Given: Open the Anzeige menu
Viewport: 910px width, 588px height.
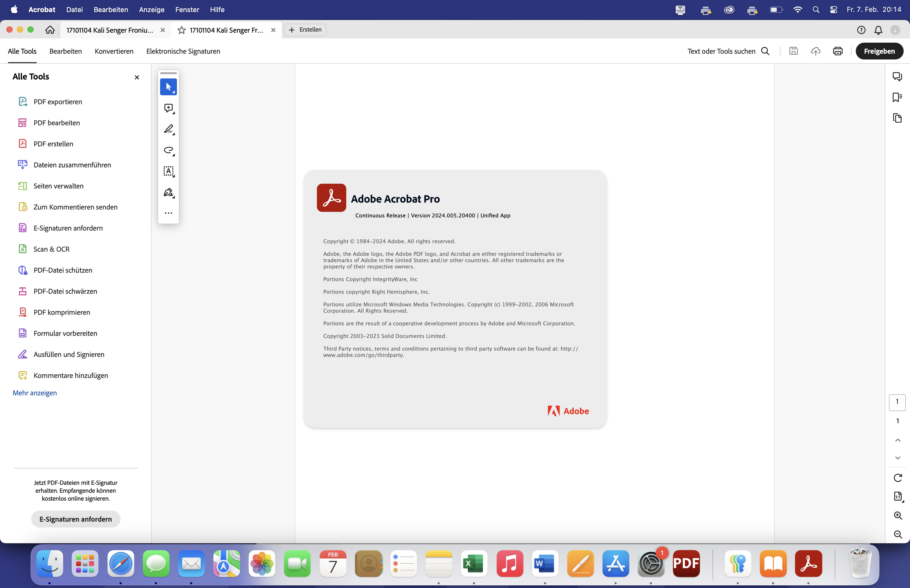Looking at the screenshot, I should pyautogui.click(x=152, y=9).
